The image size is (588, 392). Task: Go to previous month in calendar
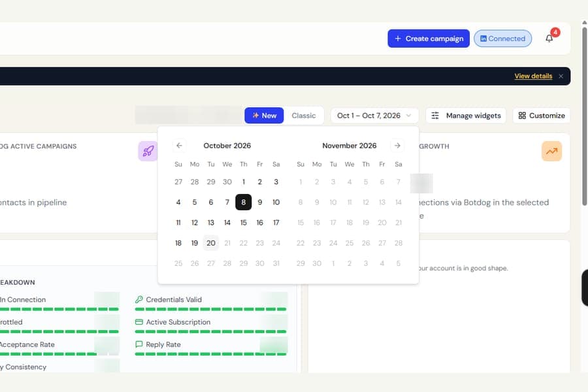pos(179,146)
